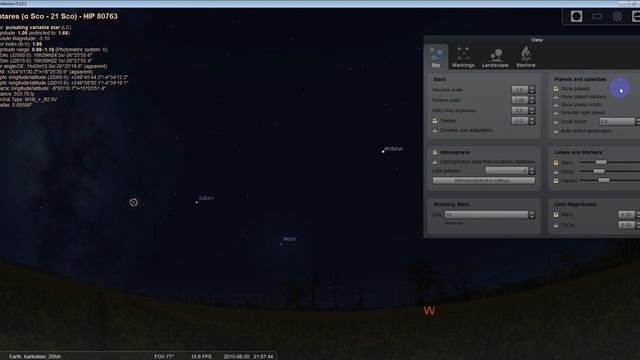Toggle Stars checkbox under Limit Magnitudes
The height and width of the screenshot is (360, 640).
556,214
